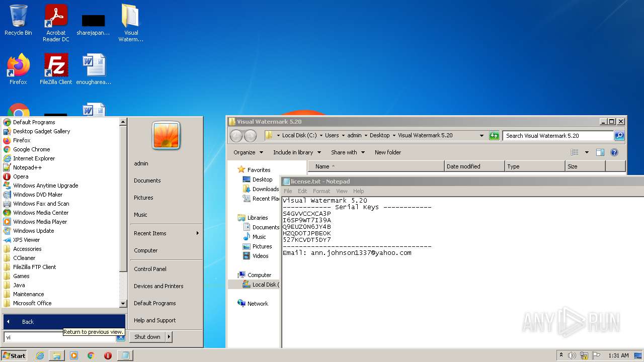Image resolution: width=644 pixels, height=362 pixels.
Task: Open Acrobat Reader DC desktop icon
Action: (x=56, y=23)
